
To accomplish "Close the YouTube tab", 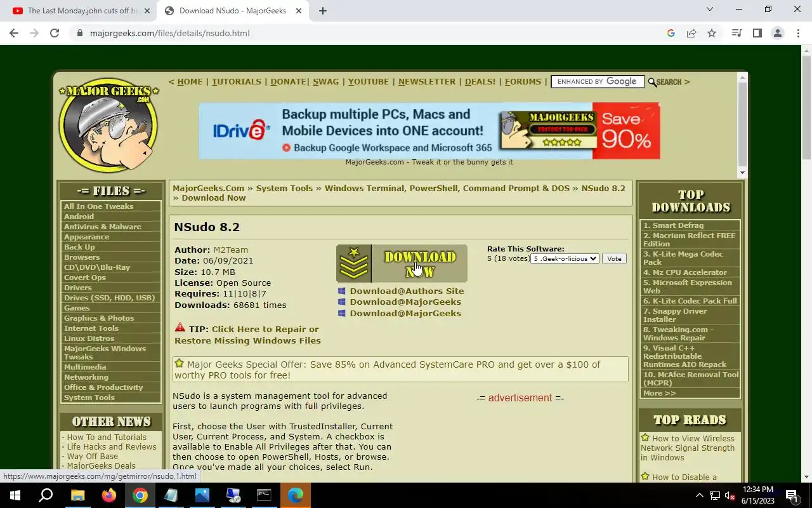I will click(x=147, y=11).
